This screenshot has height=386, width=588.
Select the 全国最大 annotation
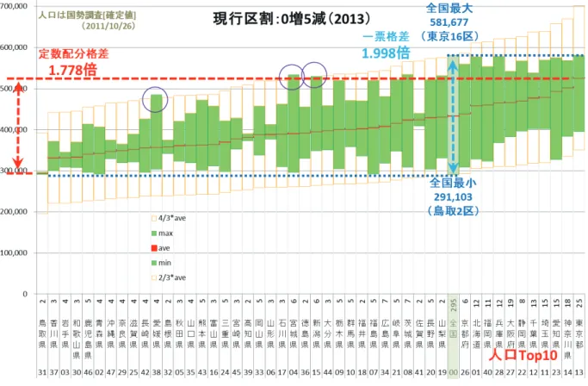click(x=449, y=9)
